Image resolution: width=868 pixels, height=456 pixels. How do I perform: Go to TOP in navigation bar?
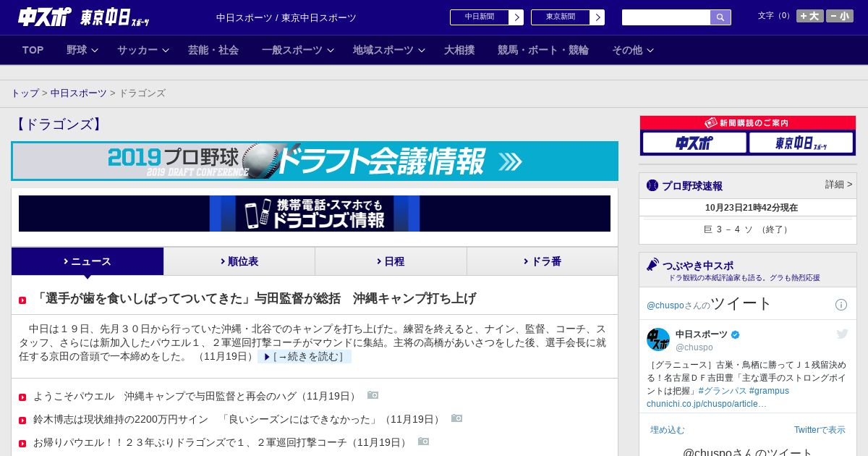[33, 50]
